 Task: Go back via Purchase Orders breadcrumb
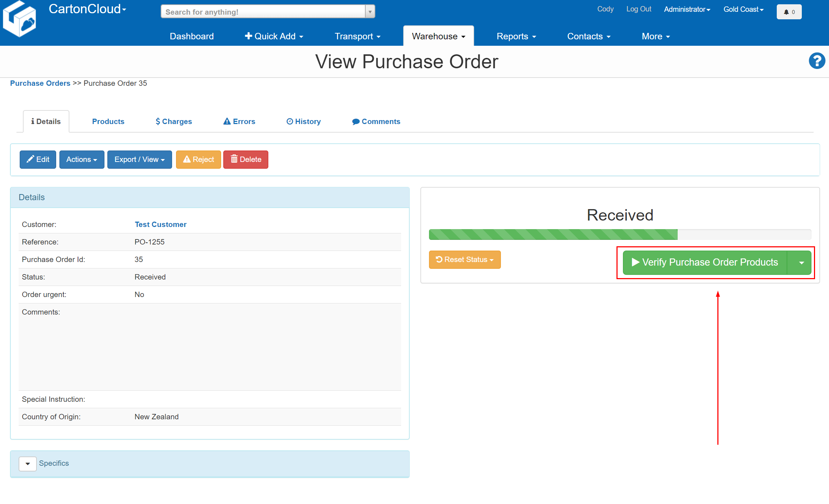(x=40, y=83)
